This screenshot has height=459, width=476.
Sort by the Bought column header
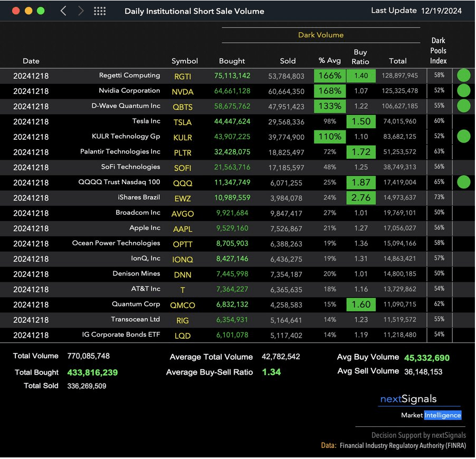click(x=232, y=61)
